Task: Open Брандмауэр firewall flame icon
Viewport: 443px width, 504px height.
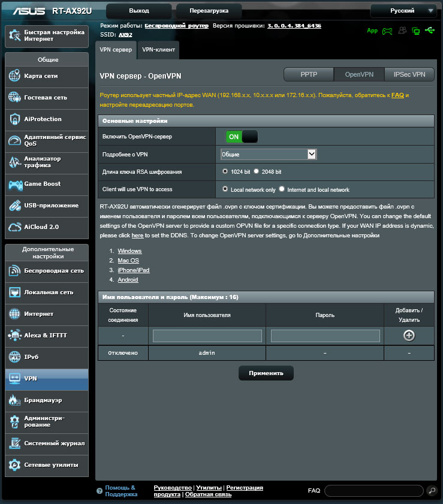Action: tap(14, 400)
